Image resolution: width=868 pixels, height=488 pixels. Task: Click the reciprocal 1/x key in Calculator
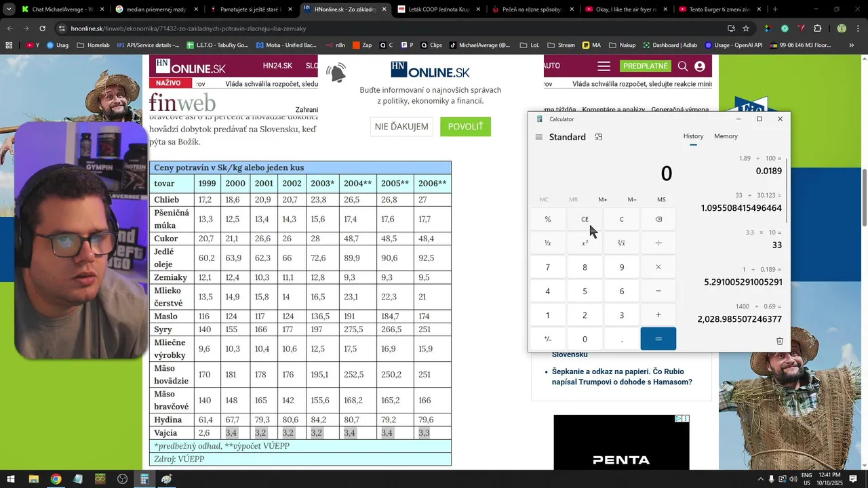548,243
